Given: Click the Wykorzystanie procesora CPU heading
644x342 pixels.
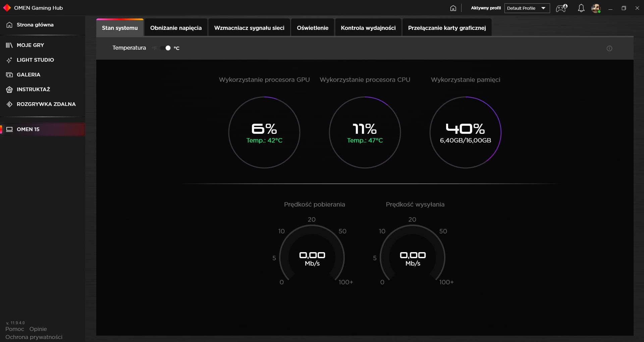Looking at the screenshot, I should click(x=365, y=80).
